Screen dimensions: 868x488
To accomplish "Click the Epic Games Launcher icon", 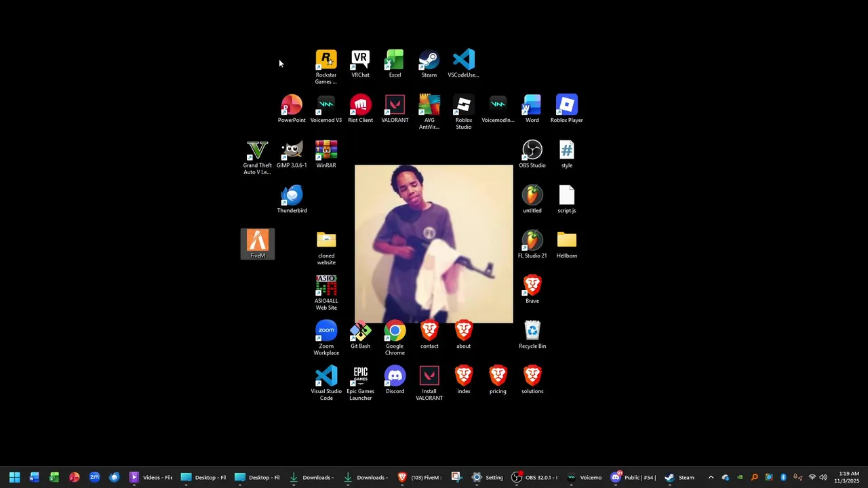I will (x=360, y=384).
